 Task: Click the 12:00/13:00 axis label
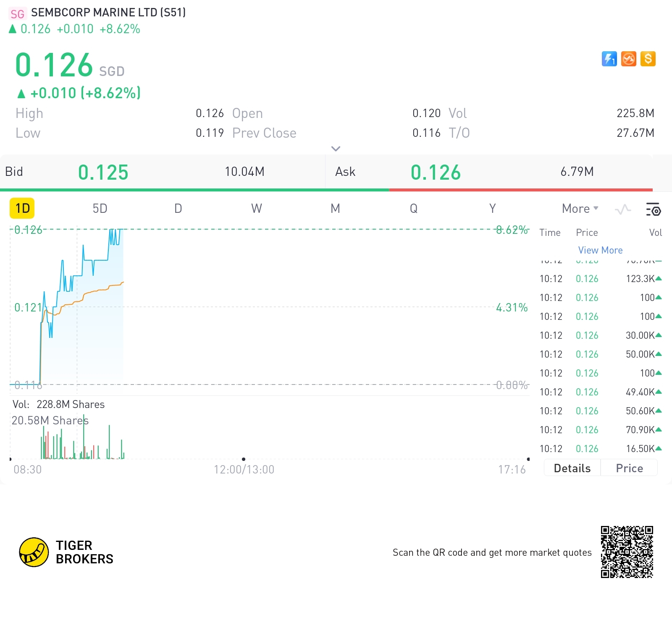coord(244,469)
